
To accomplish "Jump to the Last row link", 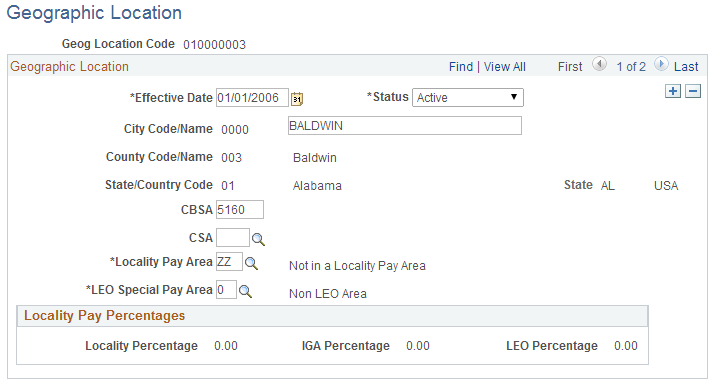I will point(686,67).
